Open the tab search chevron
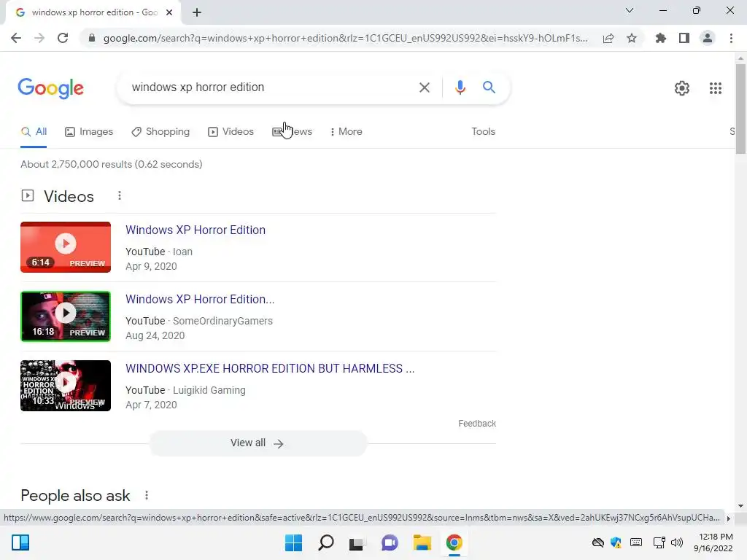The width and height of the screenshot is (747, 560). coord(630,10)
